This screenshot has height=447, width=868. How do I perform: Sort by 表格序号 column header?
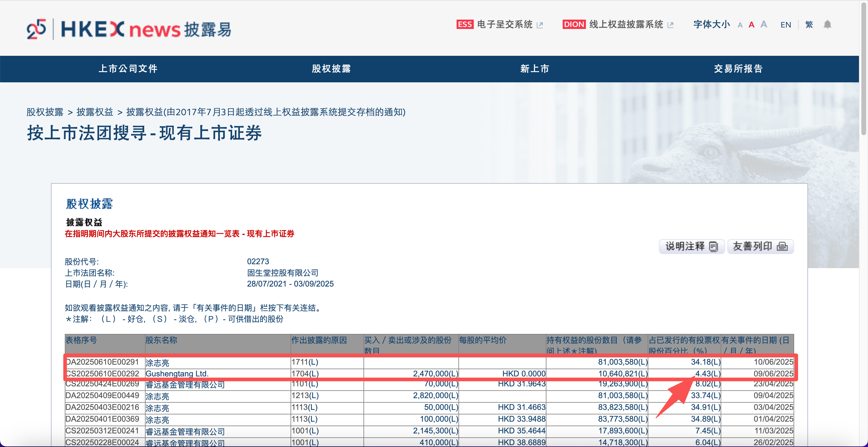81,340
